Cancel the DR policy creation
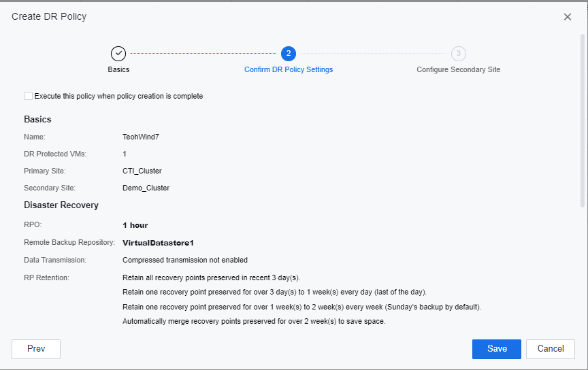The image size is (588, 370). tap(551, 349)
